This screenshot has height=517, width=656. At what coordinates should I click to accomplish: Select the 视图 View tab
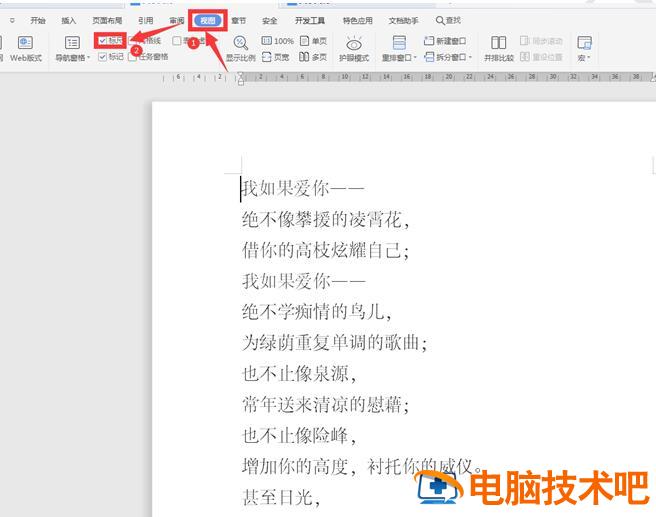208,20
